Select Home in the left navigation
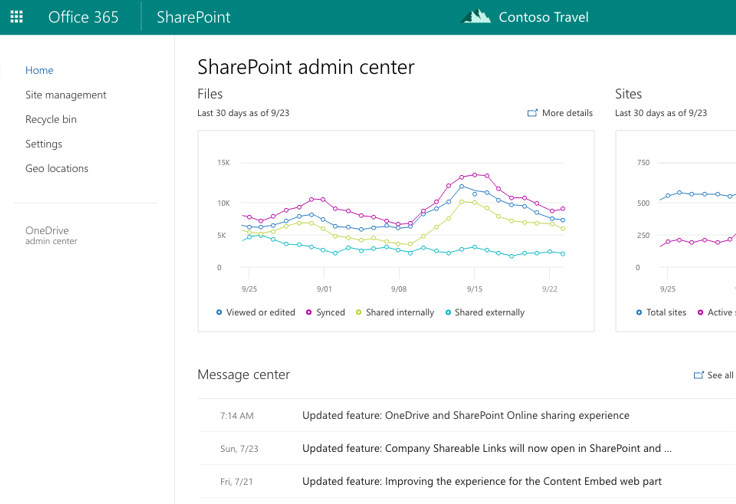The image size is (736, 504). tap(40, 71)
